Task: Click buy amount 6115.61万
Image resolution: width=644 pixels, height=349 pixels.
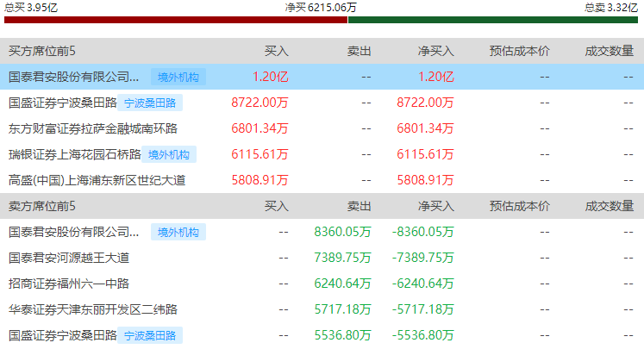Action: [x=259, y=154]
